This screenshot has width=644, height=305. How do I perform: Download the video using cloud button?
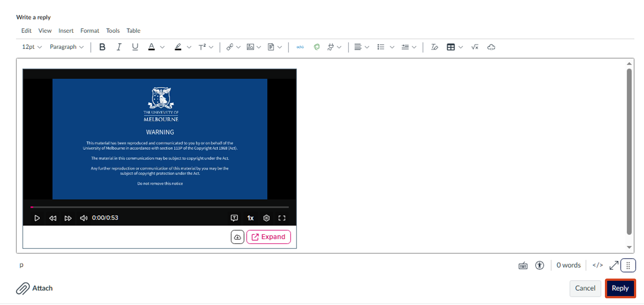[237, 237]
